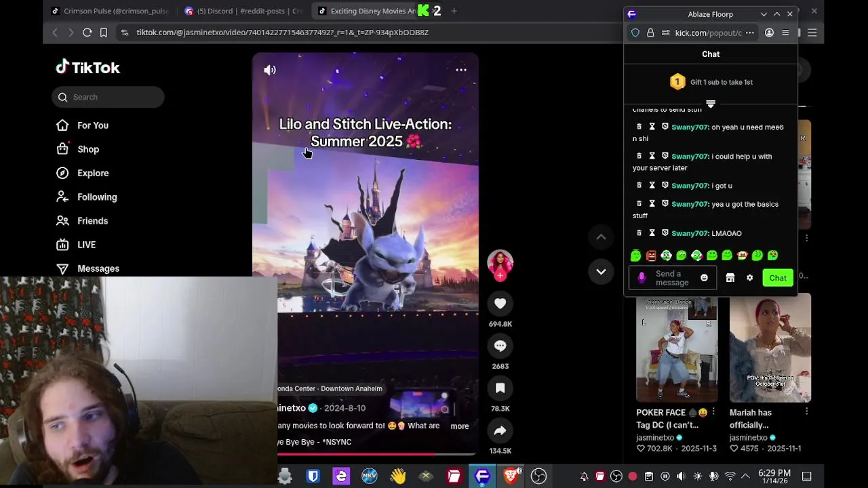This screenshot has width=868, height=488.
Task: Open the notifications bell in system tray
Action: pos(584,476)
